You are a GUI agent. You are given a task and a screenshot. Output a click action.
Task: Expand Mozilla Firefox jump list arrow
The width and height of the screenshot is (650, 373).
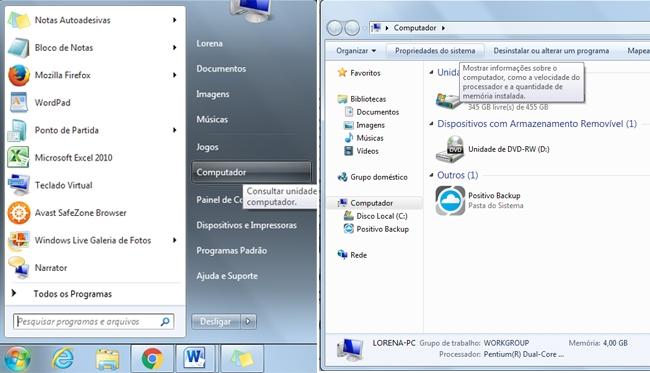coord(175,75)
